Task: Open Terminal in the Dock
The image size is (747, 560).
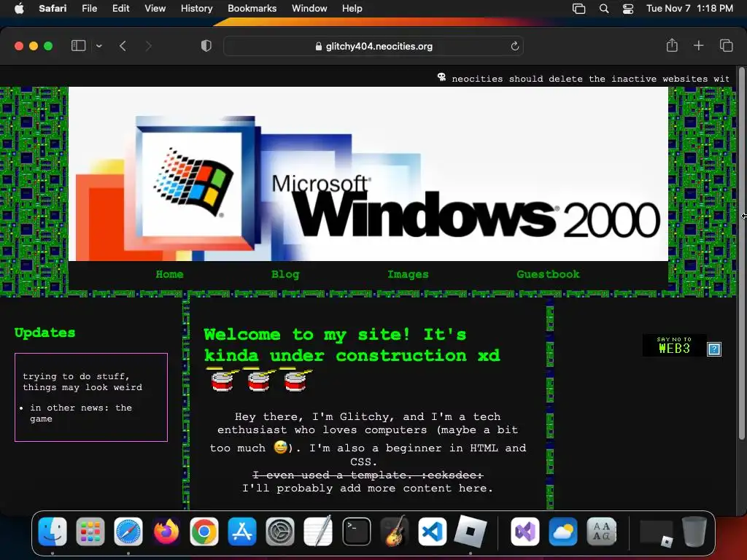Action: [356, 532]
